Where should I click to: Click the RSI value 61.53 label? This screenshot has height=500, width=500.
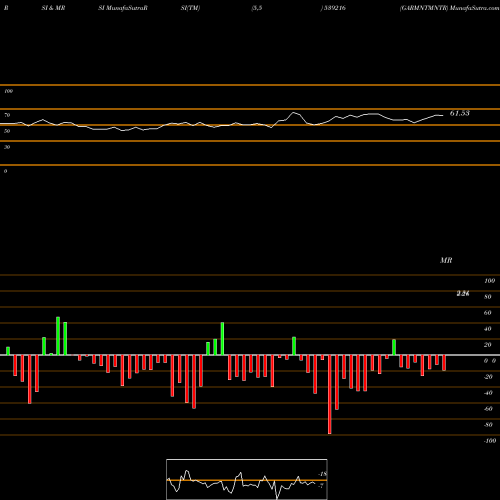[x=460, y=113]
